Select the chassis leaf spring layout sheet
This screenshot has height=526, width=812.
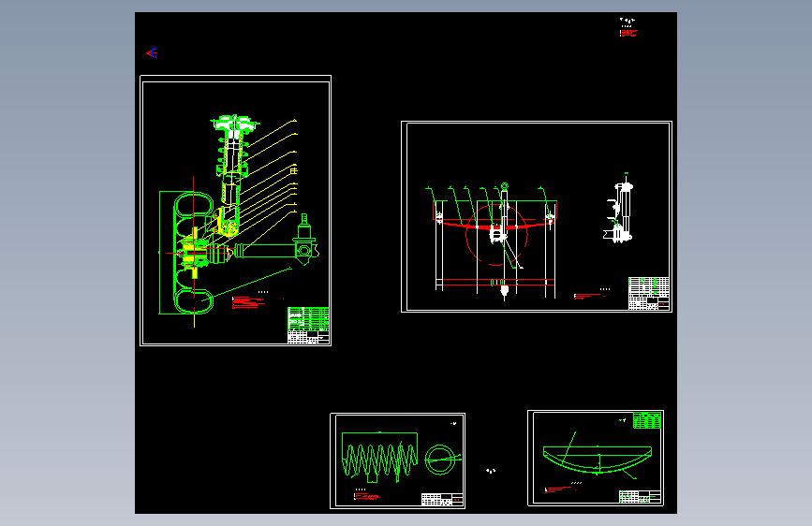point(537,217)
